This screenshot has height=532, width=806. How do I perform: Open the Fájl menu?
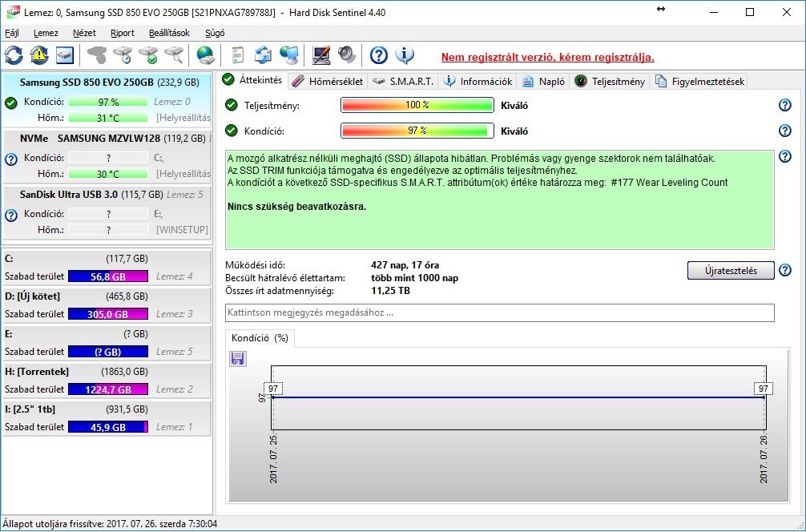pyautogui.click(x=12, y=33)
